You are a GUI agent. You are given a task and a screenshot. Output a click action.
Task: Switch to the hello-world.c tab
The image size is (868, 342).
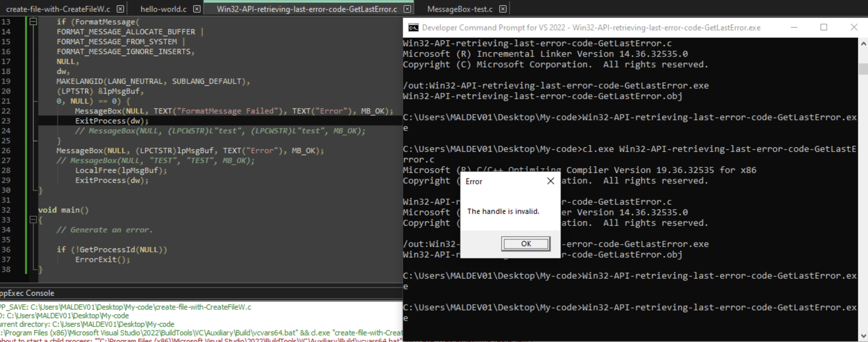click(164, 9)
